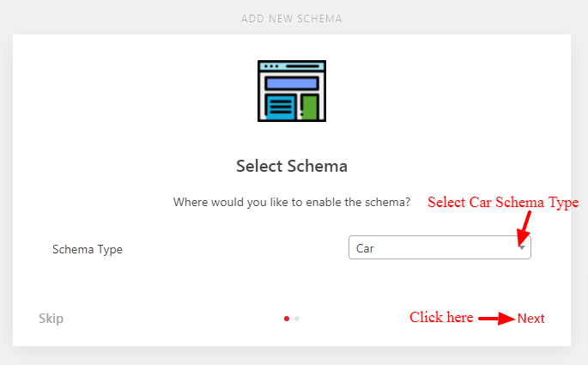Viewport: 588px width, 365px height.
Task: Select the active red step dot
Action: tap(287, 319)
